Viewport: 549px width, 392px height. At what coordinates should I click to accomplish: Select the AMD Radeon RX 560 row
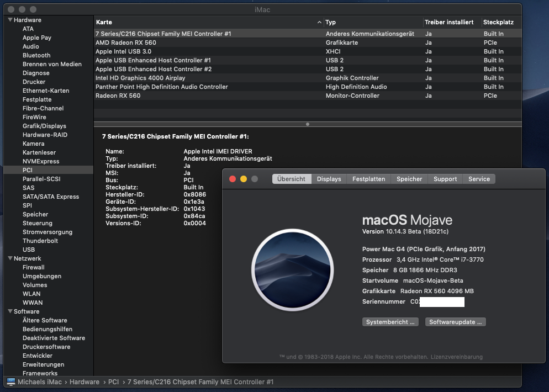coord(126,43)
